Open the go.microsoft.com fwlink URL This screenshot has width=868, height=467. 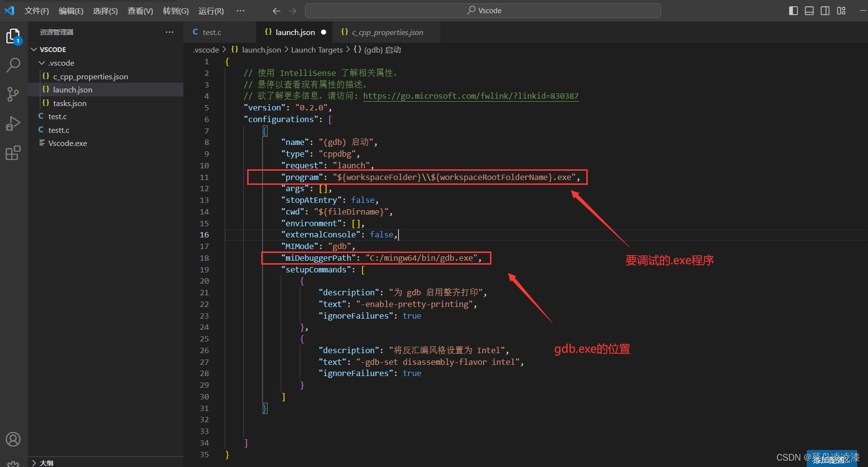click(x=470, y=96)
